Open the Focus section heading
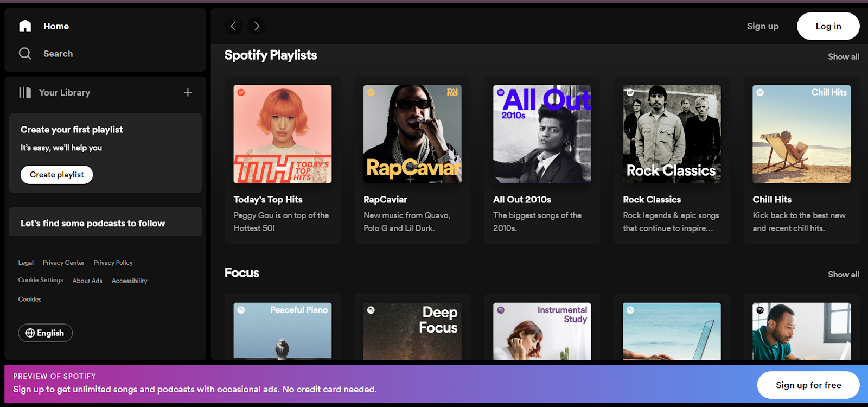 (242, 273)
